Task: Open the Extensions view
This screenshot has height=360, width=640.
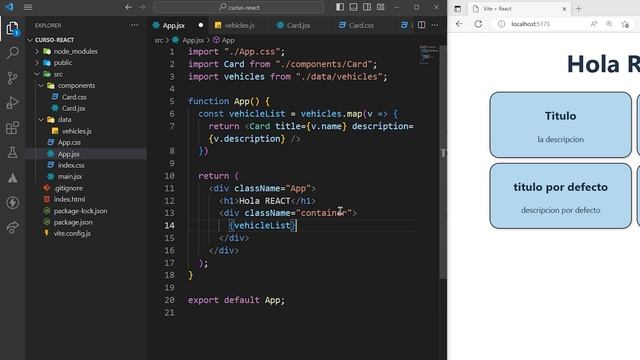Action: click(x=12, y=128)
